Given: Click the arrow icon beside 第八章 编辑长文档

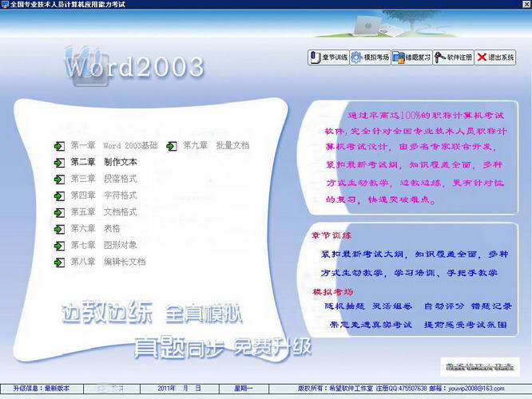Looking at the screenshot, I should (59, 262).
